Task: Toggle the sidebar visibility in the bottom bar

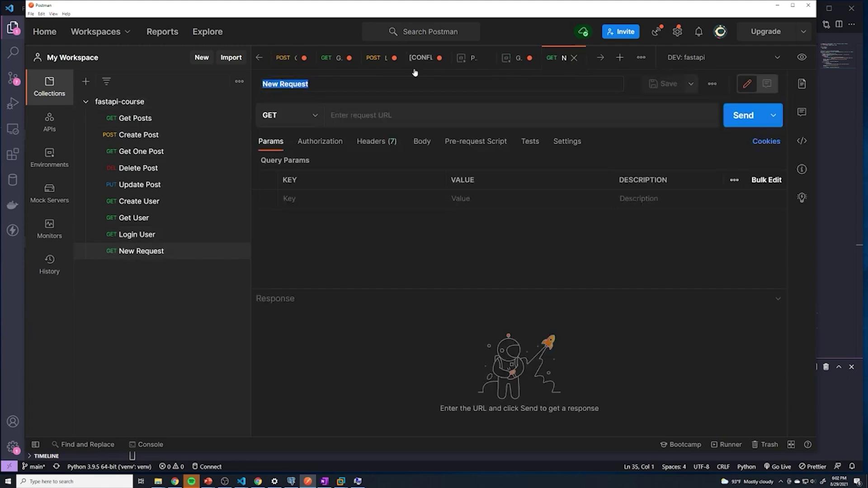Action: 35,444
